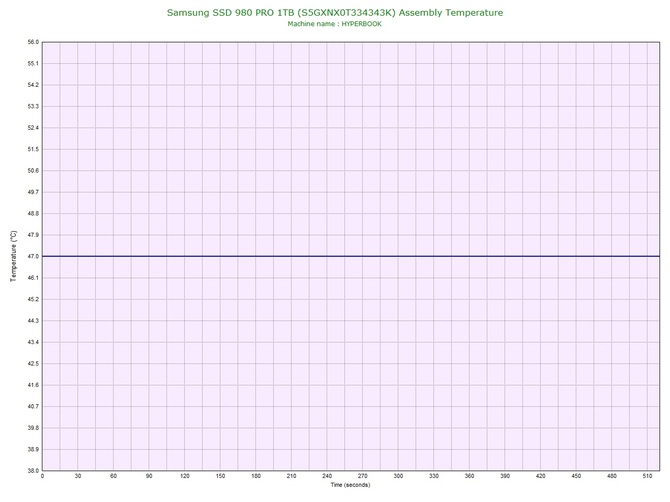
Task: Select the 38.0 temperature tick label
Action: [x=33, y=470]
